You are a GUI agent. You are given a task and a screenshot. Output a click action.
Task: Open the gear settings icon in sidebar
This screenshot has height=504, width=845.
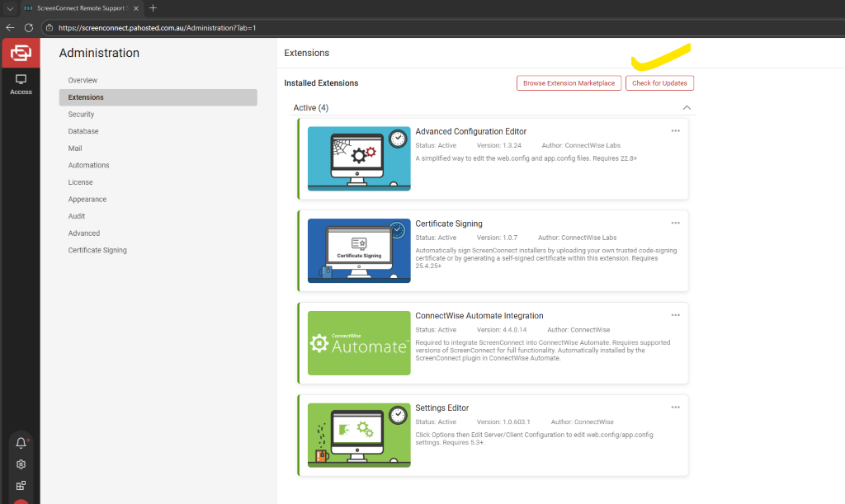[x=21, y=464]
